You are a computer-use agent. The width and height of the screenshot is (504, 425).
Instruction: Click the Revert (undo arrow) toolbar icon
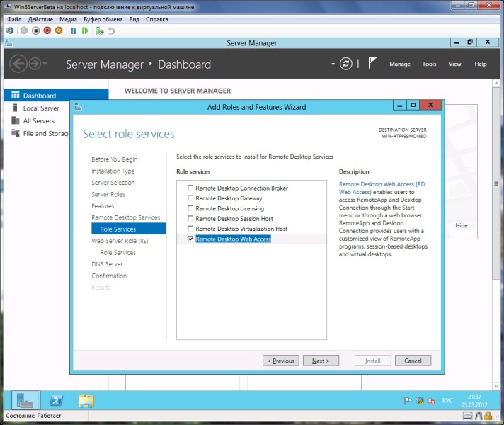click(111, 30)
